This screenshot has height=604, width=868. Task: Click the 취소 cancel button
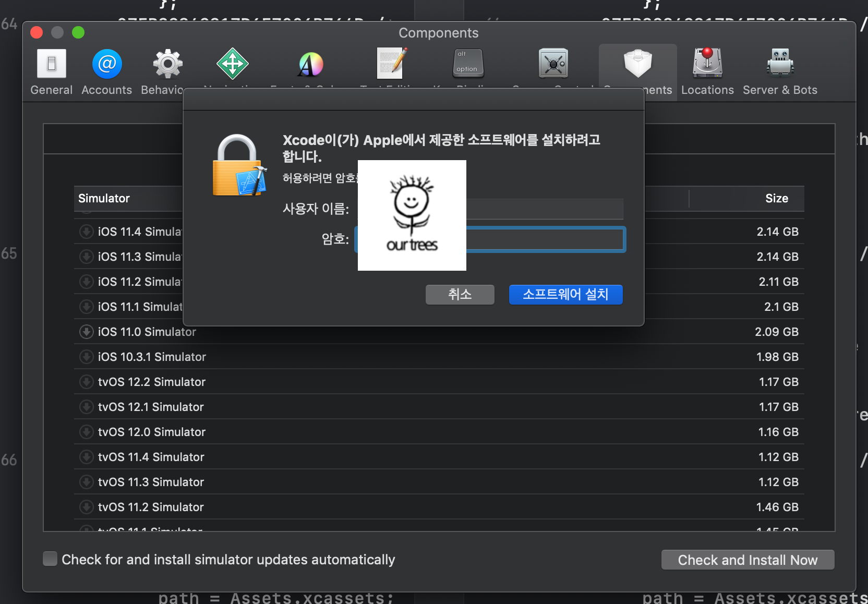pyautogui.click(x=460, y=294)
